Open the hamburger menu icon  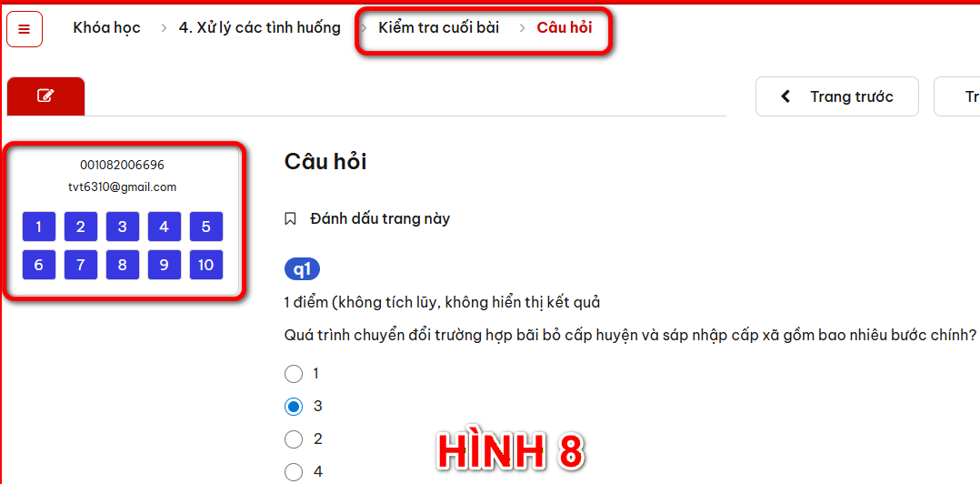pos(25,29)
